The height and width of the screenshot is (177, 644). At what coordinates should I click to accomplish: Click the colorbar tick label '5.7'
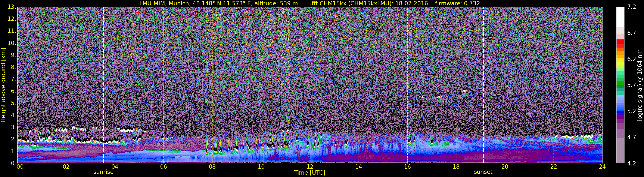(x=632, y=85)
